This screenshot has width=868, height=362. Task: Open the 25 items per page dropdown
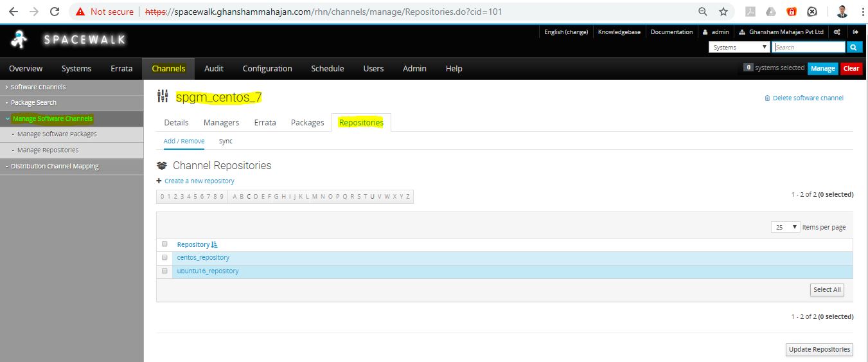[785, 227]
